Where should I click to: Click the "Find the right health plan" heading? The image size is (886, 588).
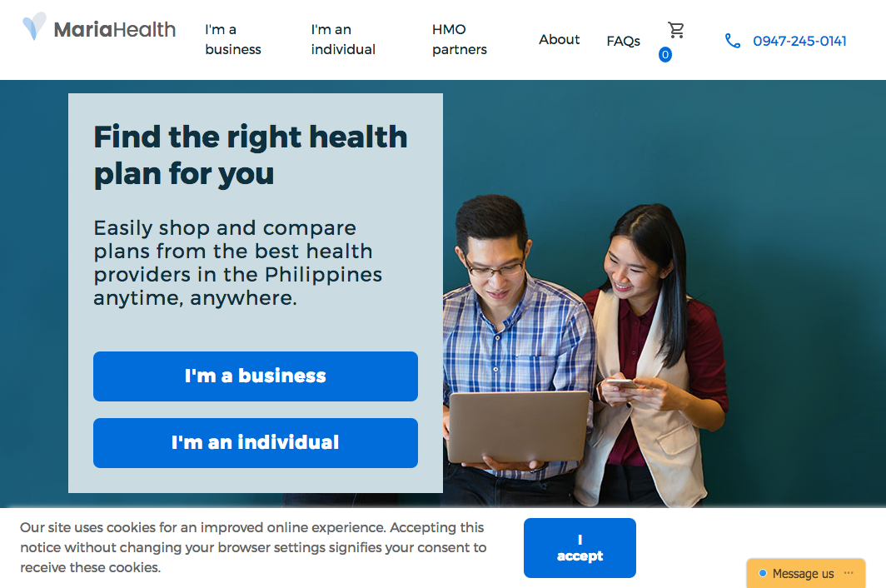(251, 155)
